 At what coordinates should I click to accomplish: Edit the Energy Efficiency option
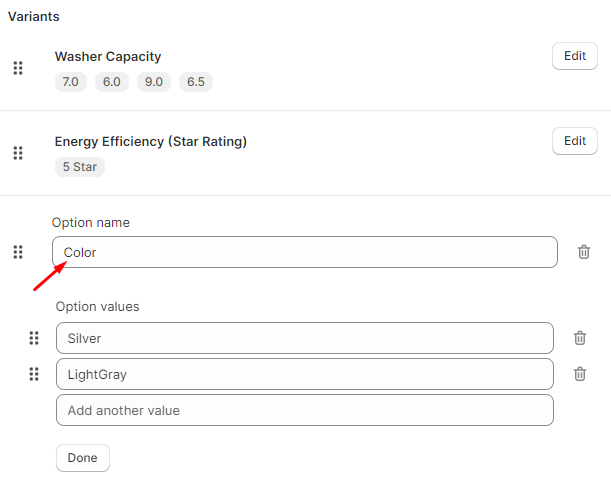click(x=575, y=141)
